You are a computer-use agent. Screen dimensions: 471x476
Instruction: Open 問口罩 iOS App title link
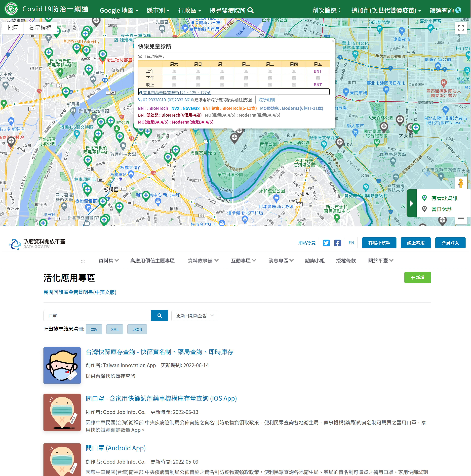[161, 398]
